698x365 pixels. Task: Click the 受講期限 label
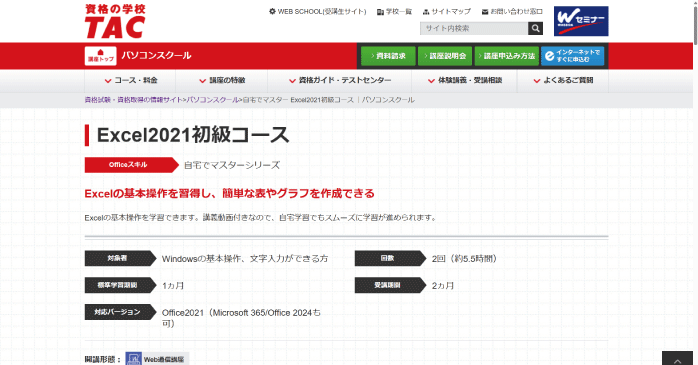tap(390, 285)
